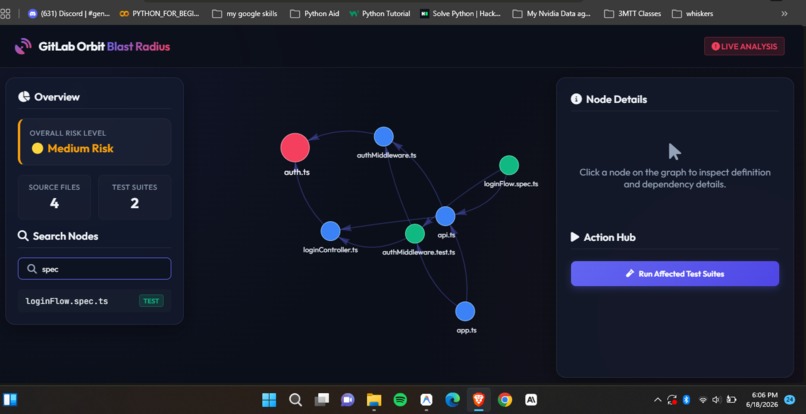This screenshot has width=806, height=414.
Task: Select loginFlow.spec.ts search result
Action: coord(95,301)
